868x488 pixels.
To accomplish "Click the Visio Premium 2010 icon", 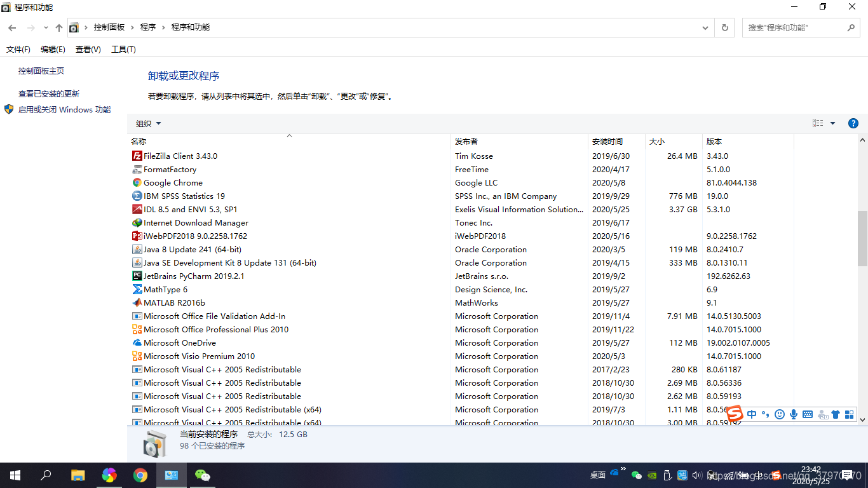I will [137, 356].
